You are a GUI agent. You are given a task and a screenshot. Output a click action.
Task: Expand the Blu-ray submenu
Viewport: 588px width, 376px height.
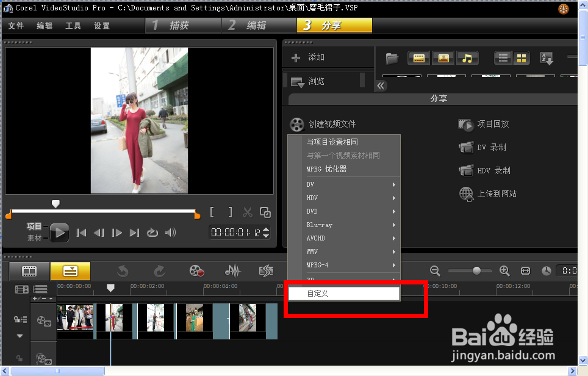(x=344, y=225)
